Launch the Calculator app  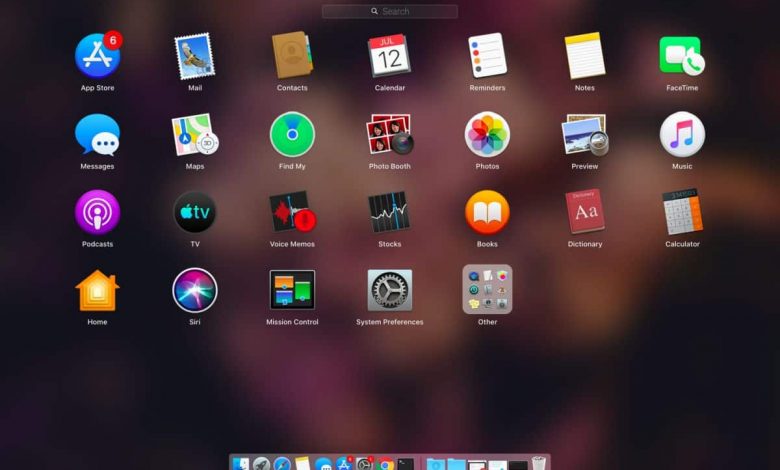[x=682, y=211]
